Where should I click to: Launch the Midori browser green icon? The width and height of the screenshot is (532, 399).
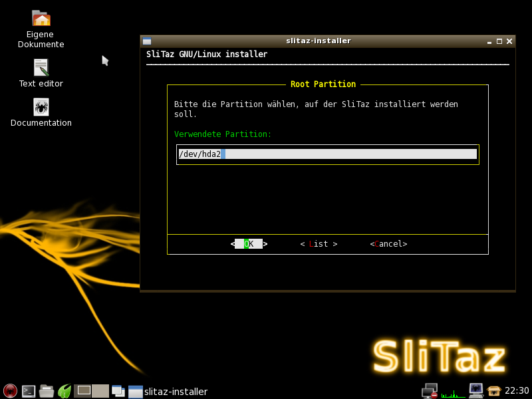tap(65, 391)
